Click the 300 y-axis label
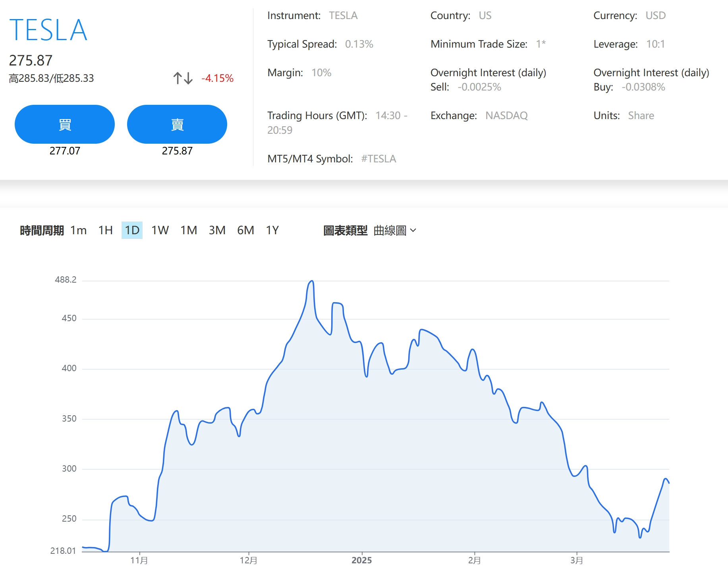The image size is (728, 580). click(69, 468)
